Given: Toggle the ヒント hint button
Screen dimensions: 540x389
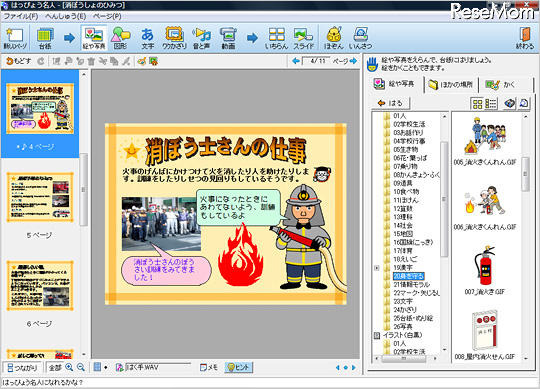Looking at the screenshot, I should (239, 367).
